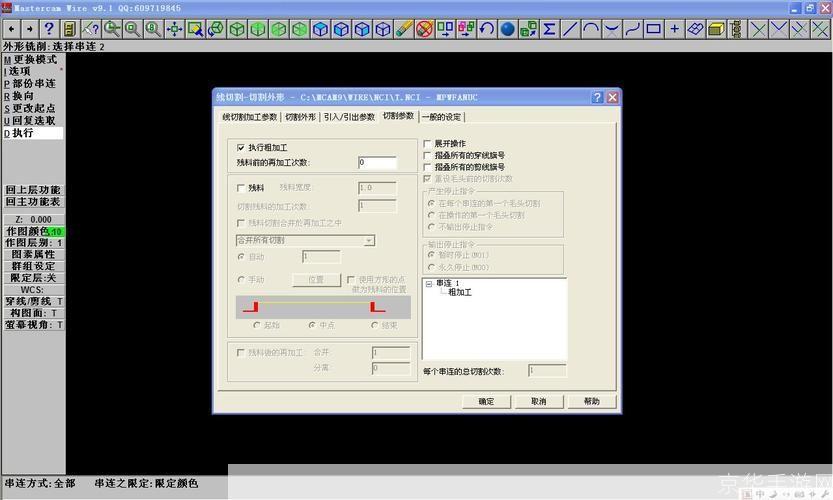Switch to the 一般的设定 tab
Screen dimensions: 833x500
tap(441, 117)
